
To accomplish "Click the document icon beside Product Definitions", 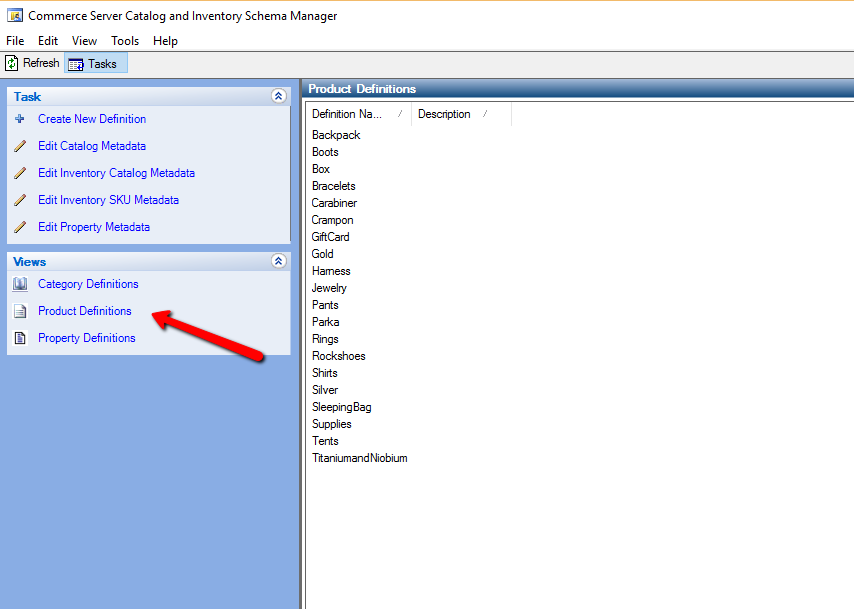I will click(x=20, y=311).
